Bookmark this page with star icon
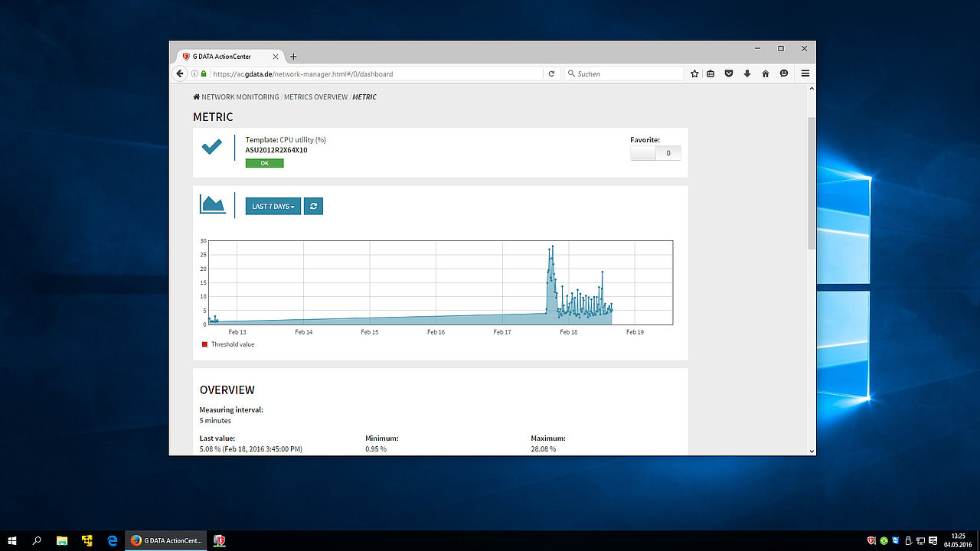Image resolution: width=980 pixels, height=551 pixels. (x=694, y=74)
